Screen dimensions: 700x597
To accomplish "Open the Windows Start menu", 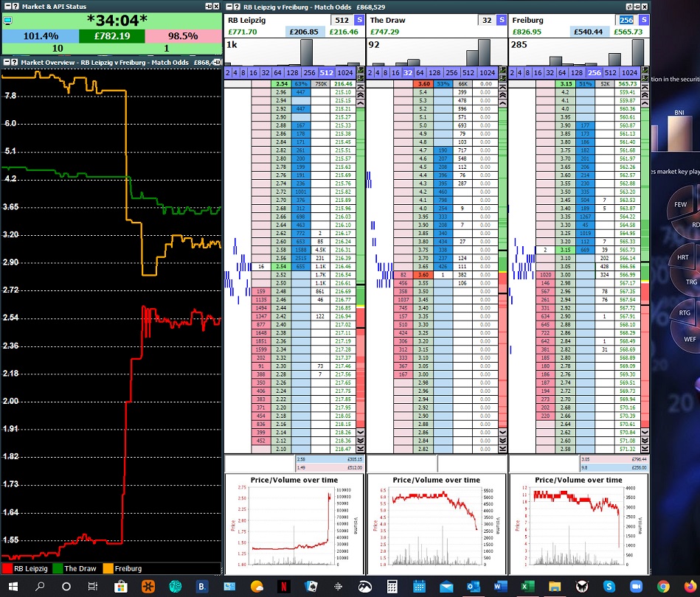I will point(13,586).
